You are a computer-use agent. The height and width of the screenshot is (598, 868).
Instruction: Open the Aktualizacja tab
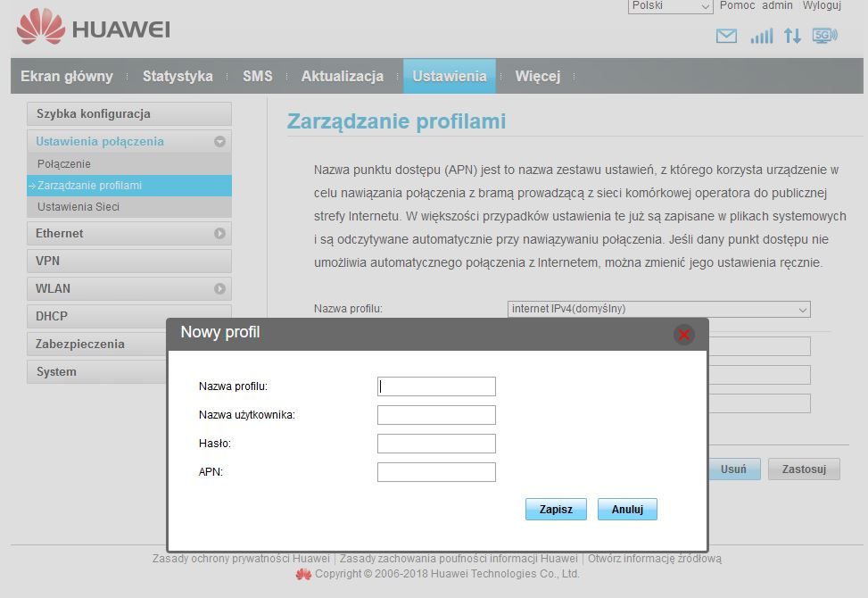(x=342, y=76)
